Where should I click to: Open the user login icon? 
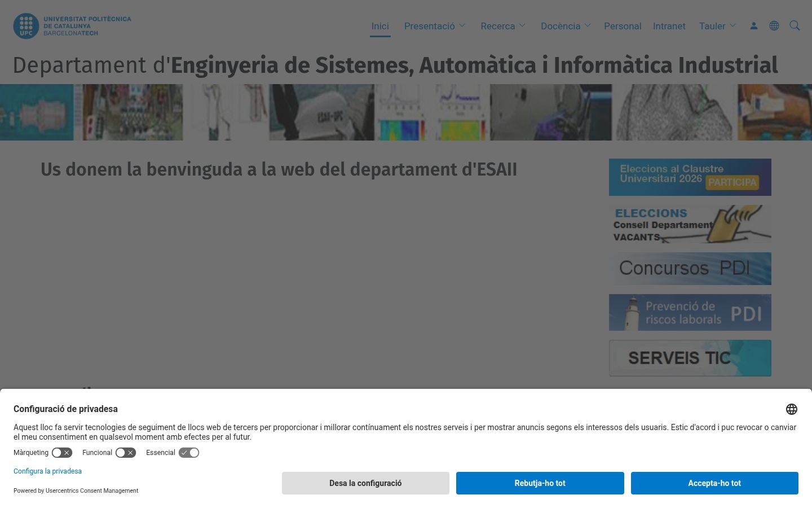pos(754,26)
